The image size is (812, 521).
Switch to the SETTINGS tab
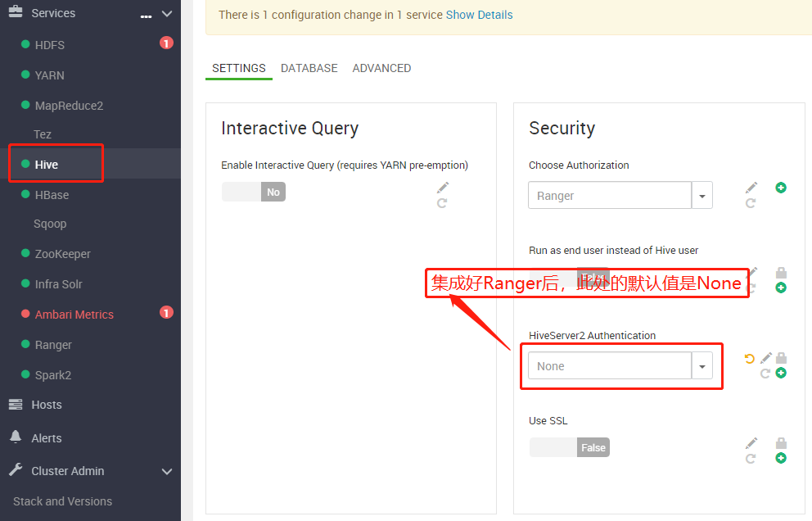(x=239, y=69)
